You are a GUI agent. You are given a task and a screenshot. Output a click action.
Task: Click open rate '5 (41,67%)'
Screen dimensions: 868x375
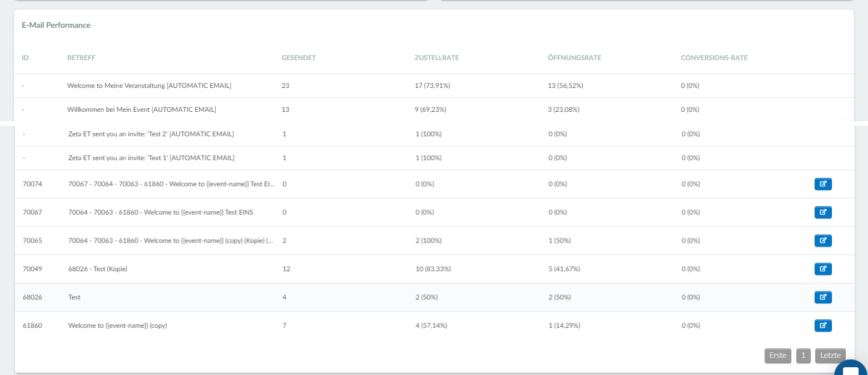pos(564,269)
